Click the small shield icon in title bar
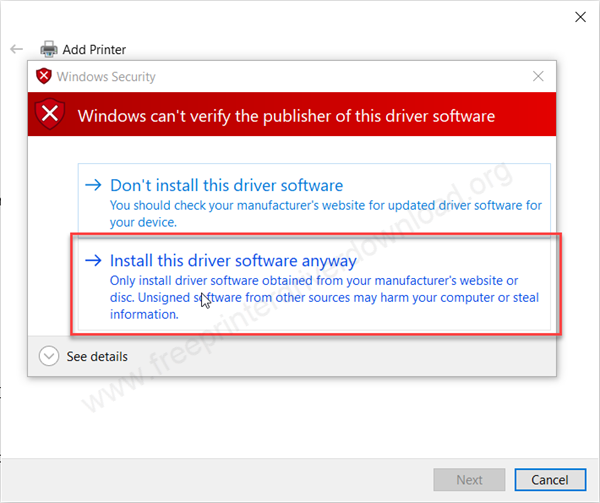The image size is (600, 503). (43, 76)
